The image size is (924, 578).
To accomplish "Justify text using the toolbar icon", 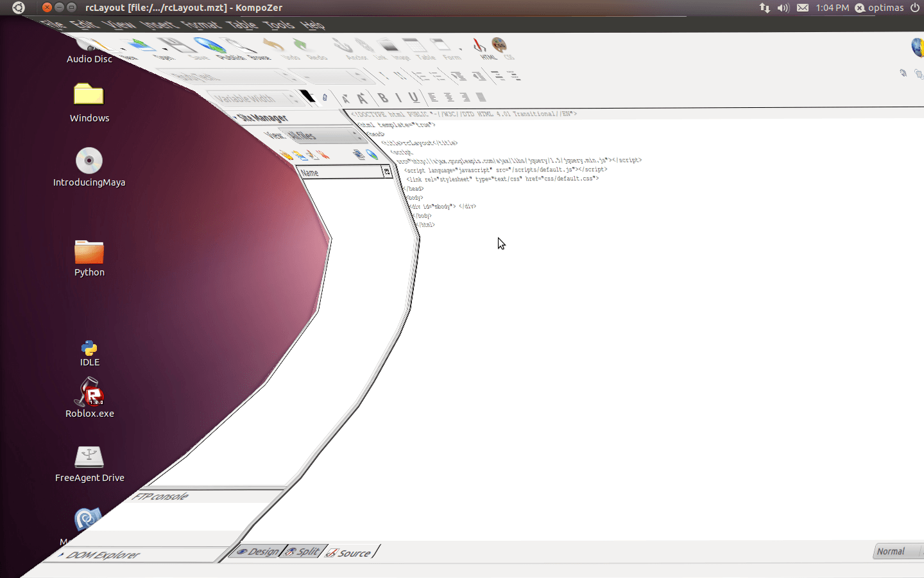I will (x=481, y=98).
